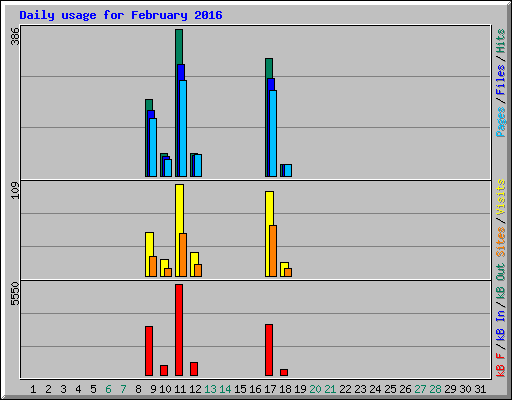Click the day 17 axis label
The width and height of the screenshot is (512, 400).
click(x=270, y=389)
